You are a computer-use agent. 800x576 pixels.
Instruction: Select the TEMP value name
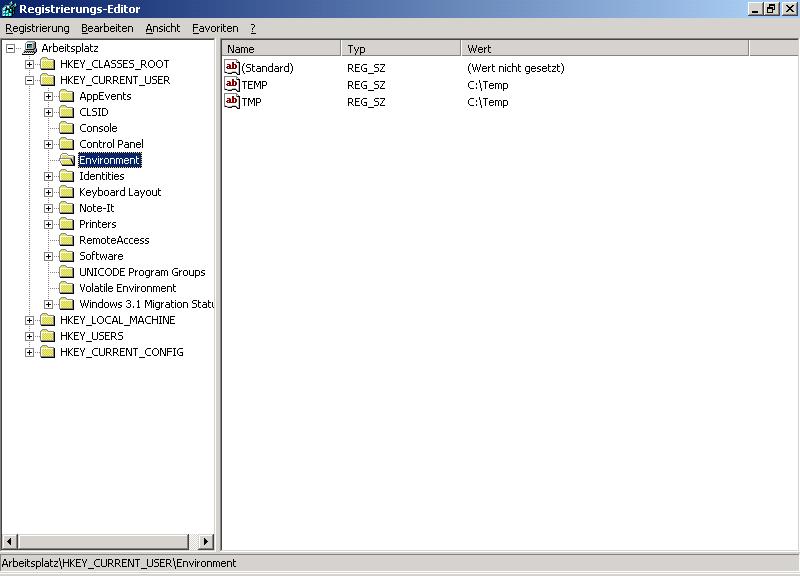tap(255, 85)
